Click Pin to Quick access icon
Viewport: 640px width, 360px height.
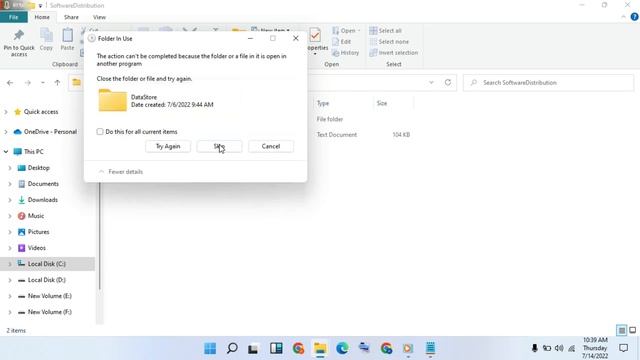point(19,42)
